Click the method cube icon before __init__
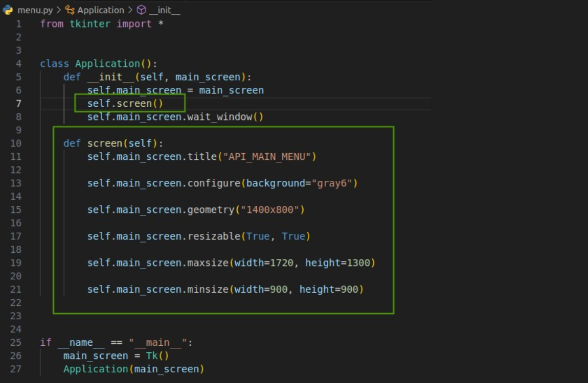Viewport: 588px width, 383px height. click(142, 10)
